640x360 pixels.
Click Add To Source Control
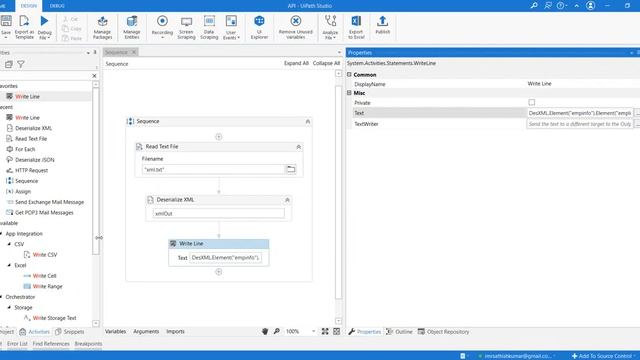click(x=601, y=356)
